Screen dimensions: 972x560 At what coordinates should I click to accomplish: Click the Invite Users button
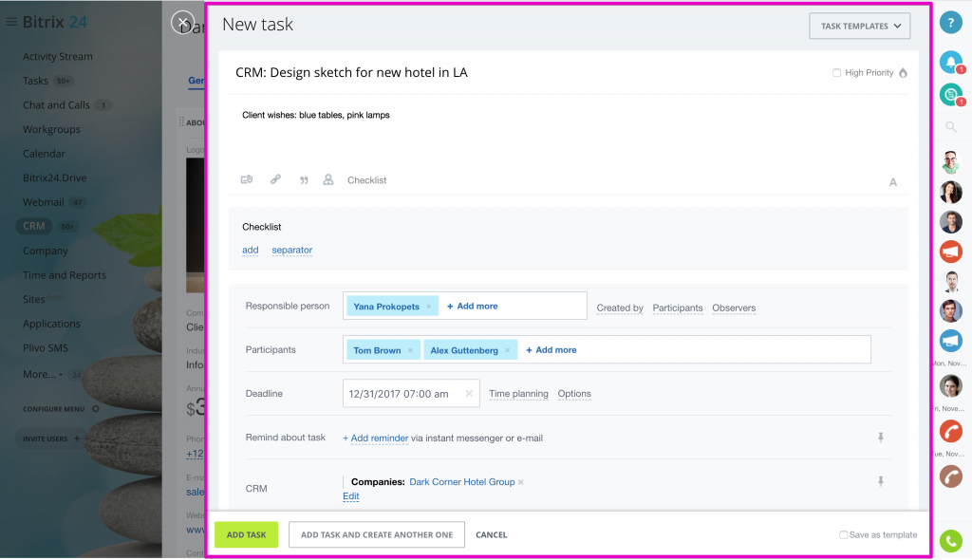(x=51, y=439)
